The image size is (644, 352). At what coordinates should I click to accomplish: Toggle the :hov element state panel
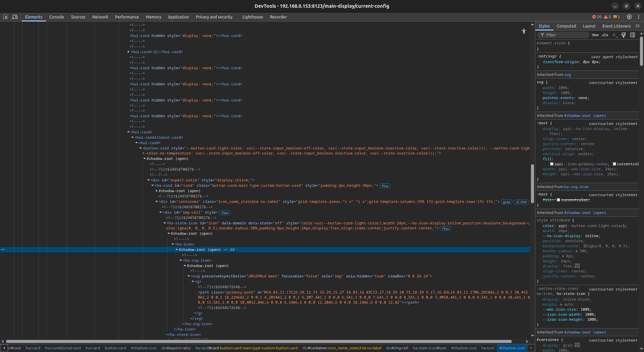(x=595, y=35)
